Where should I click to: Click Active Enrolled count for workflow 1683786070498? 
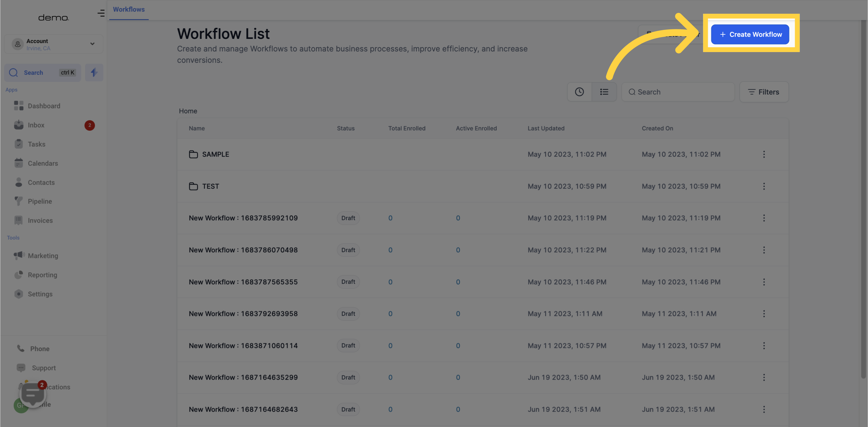coord(458,250)
